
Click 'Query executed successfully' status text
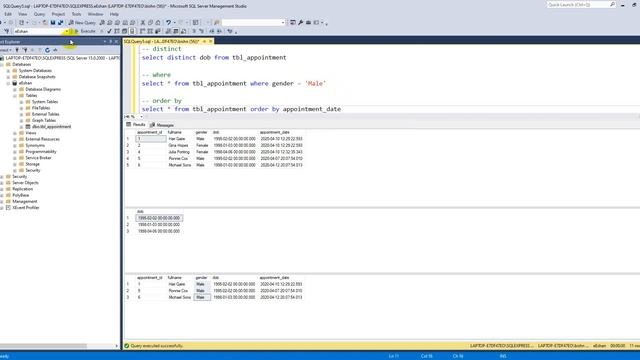pos(157,346)
